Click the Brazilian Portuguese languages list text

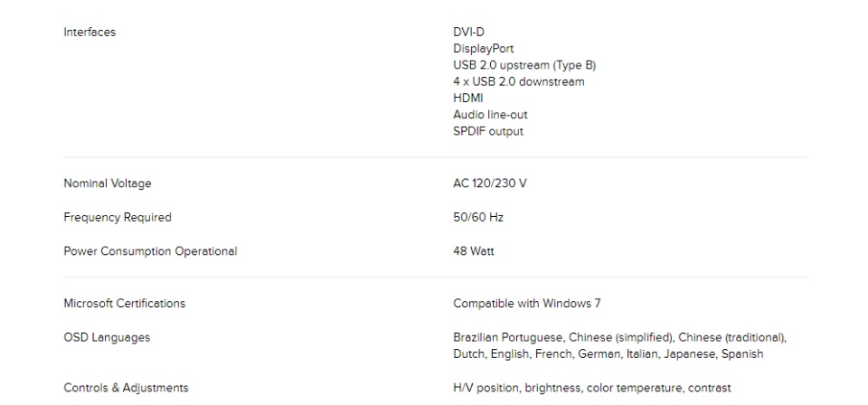click(620, 345)
